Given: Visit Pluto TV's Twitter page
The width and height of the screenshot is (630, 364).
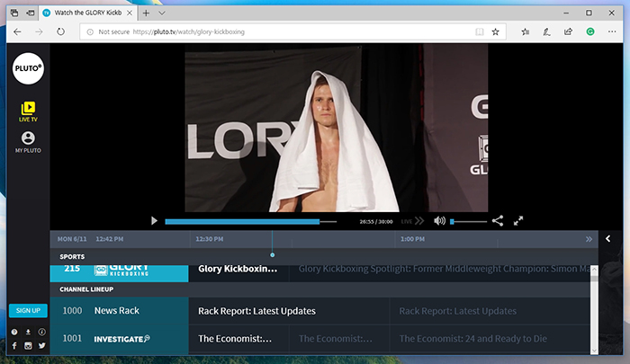Looking at the screenshot, I should [41, 345].
